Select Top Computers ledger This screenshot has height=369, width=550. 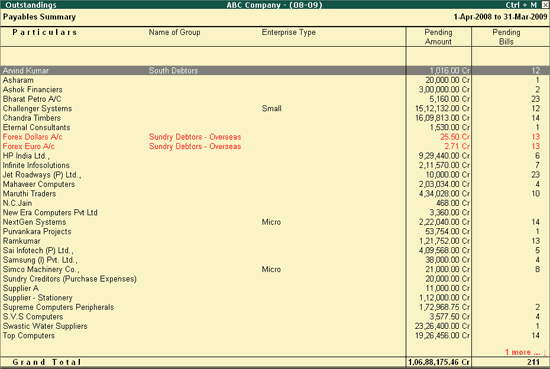point(29,336)
